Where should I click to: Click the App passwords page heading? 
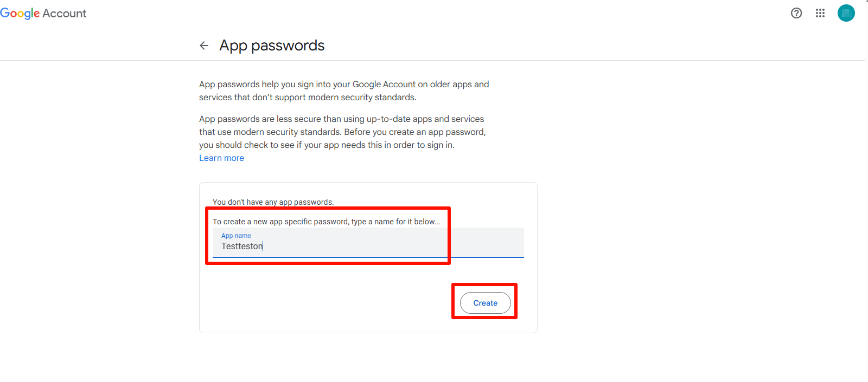pyautogui.click(x=272, y=46)
